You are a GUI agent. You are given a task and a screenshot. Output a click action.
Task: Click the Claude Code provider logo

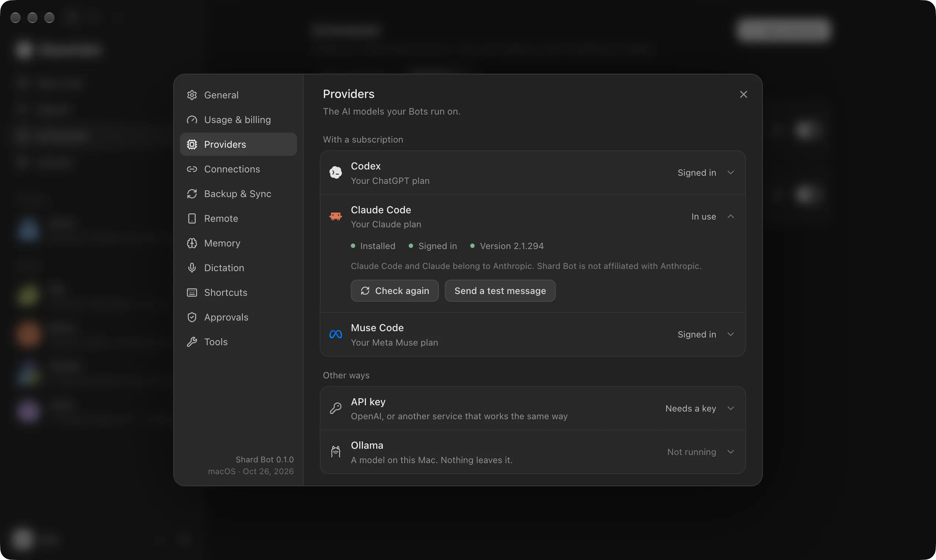pos(336,217)
